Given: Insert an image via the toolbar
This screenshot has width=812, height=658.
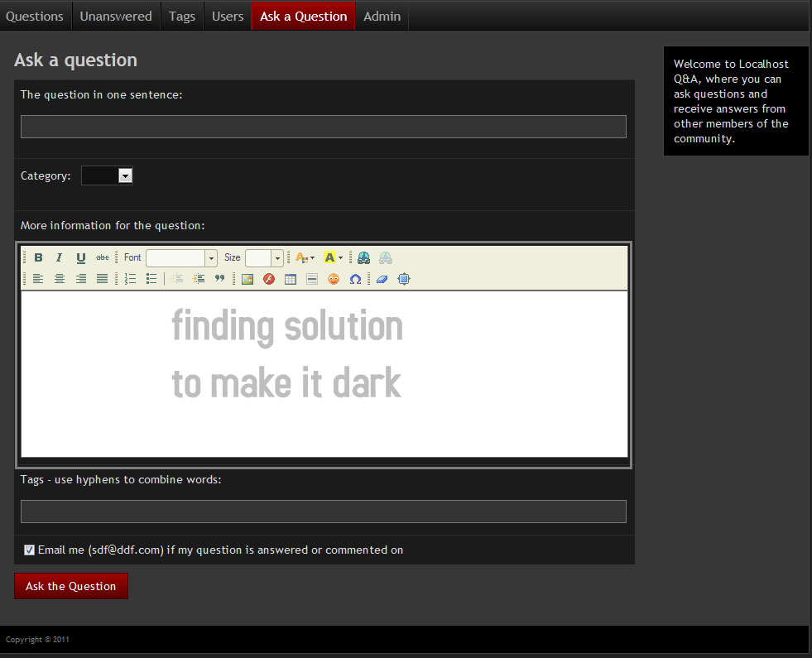Looking at the screenshot, I should tap(247, 279).
